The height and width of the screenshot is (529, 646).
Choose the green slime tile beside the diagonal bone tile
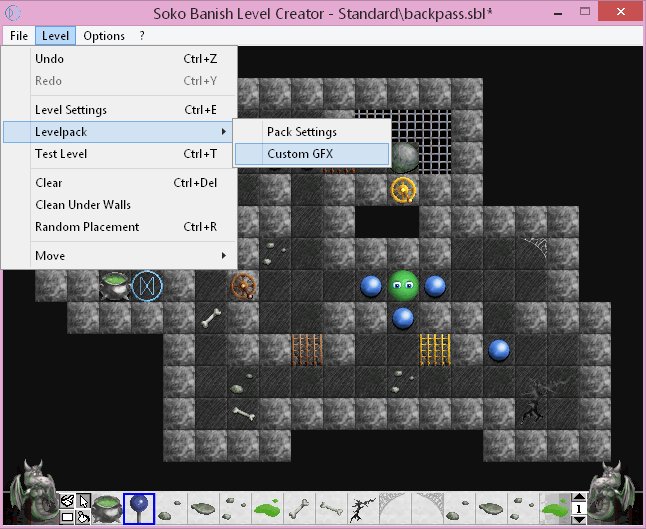[267, 509]
